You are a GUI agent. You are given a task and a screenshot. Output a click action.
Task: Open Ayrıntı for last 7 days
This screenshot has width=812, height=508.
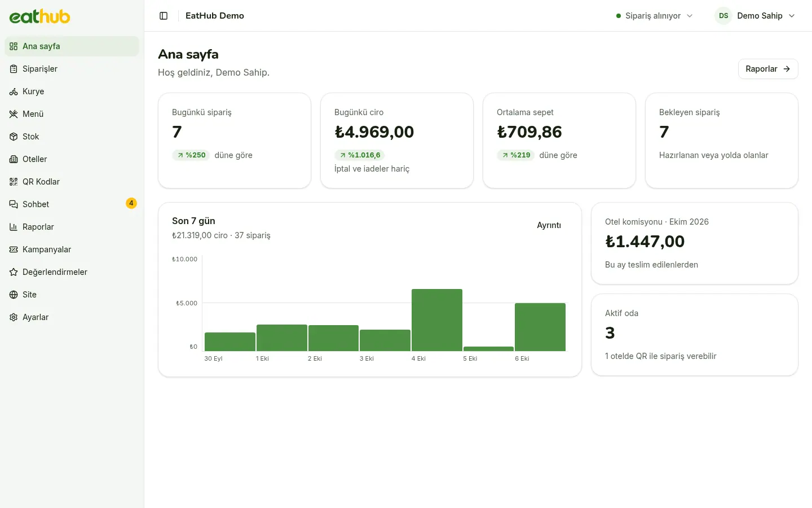[549, 225]
